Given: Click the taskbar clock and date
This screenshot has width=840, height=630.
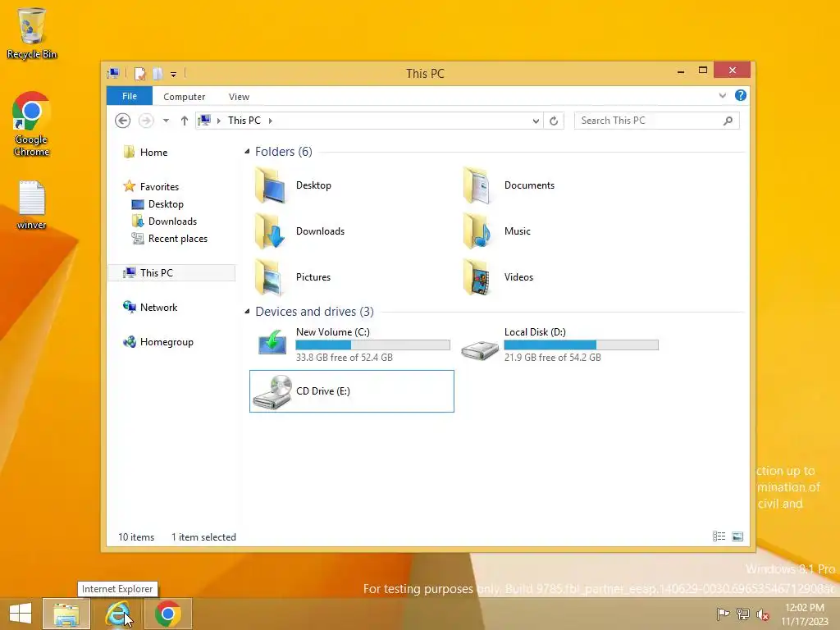Looking at the screenshot, I should point(805,614).
